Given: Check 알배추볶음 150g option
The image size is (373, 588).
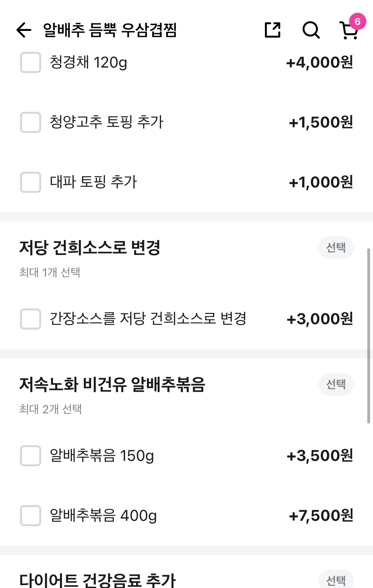Looking at the screenshot, I should [31, 455].
